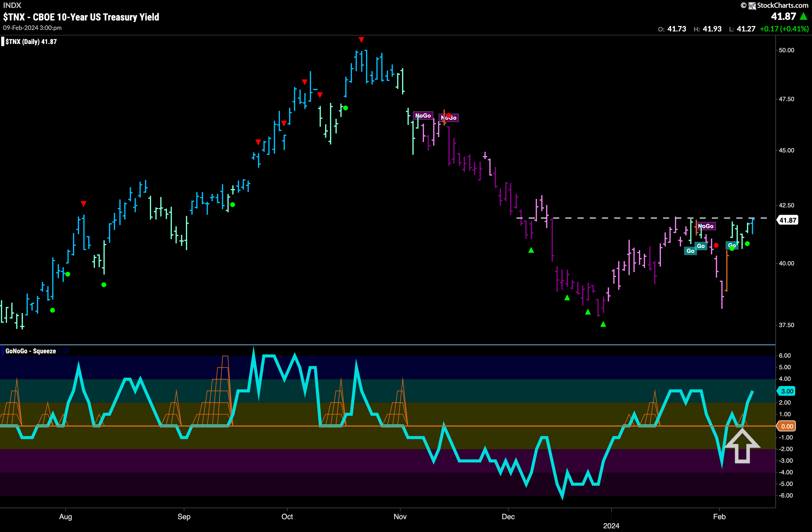Click the chart title $TNX - CBOE 10-Year US Treasury Yield

[81, 17]
